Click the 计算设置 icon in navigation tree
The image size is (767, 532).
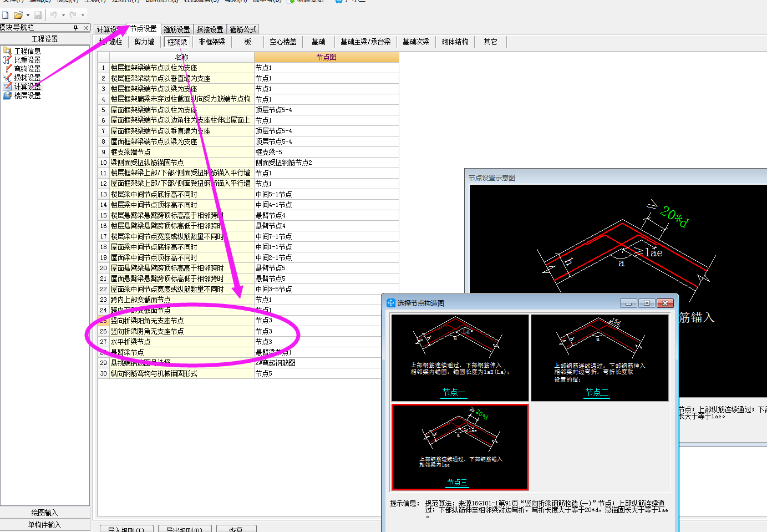tap(7, 87)
